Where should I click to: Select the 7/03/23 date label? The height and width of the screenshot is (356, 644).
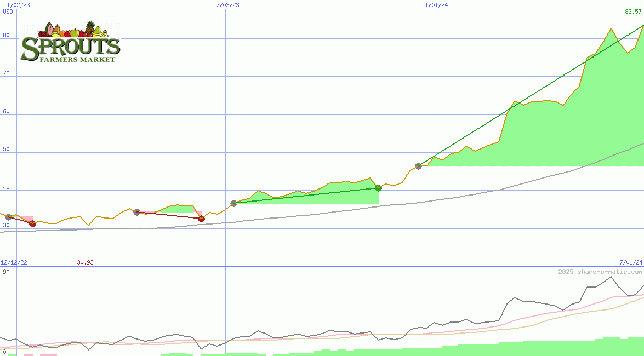(x=228, y=5)
